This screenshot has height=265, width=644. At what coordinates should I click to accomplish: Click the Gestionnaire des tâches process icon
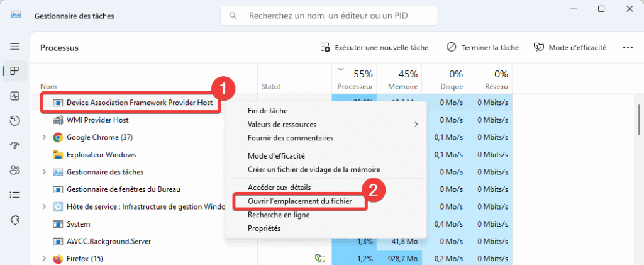58,172
